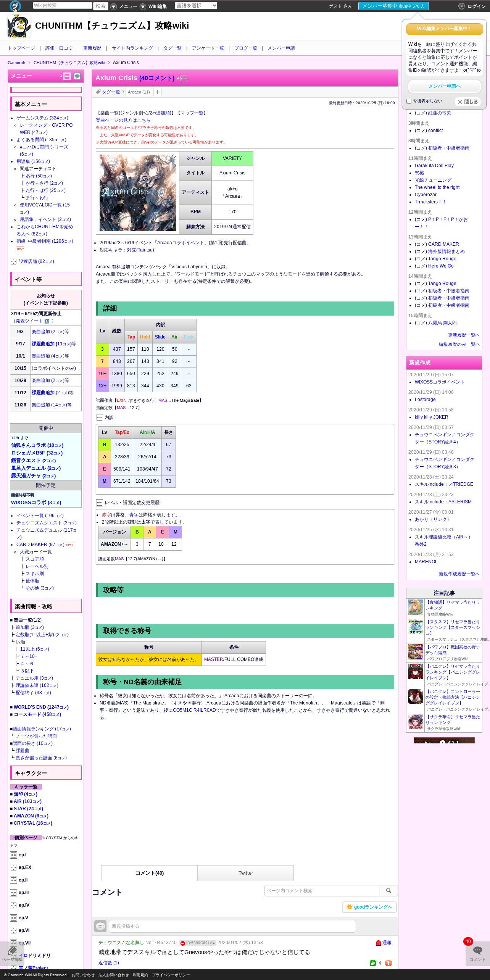
Task: Click the ページ編集 pencil button at bottom left
Action: pos(12,954)
